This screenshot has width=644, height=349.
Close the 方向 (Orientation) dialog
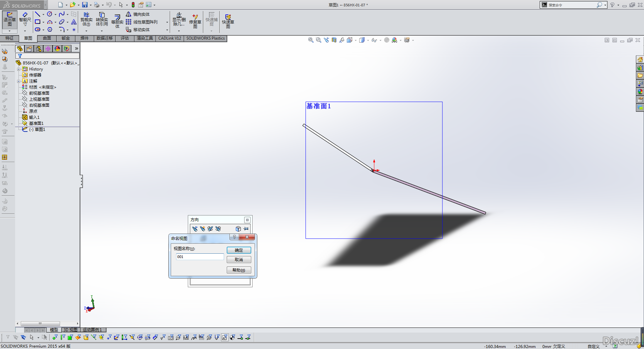247,220
